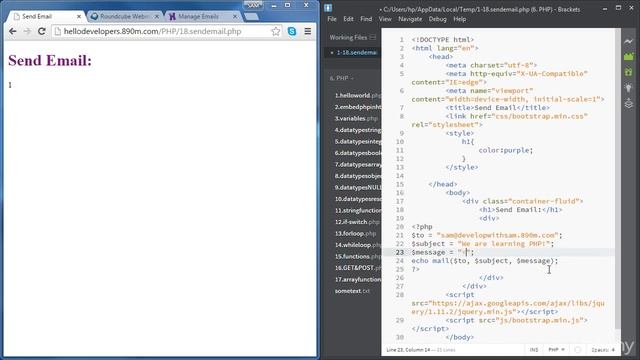Click Send Email heading in browser page
The image size is (640, 360).
click(x=50, y=61)
